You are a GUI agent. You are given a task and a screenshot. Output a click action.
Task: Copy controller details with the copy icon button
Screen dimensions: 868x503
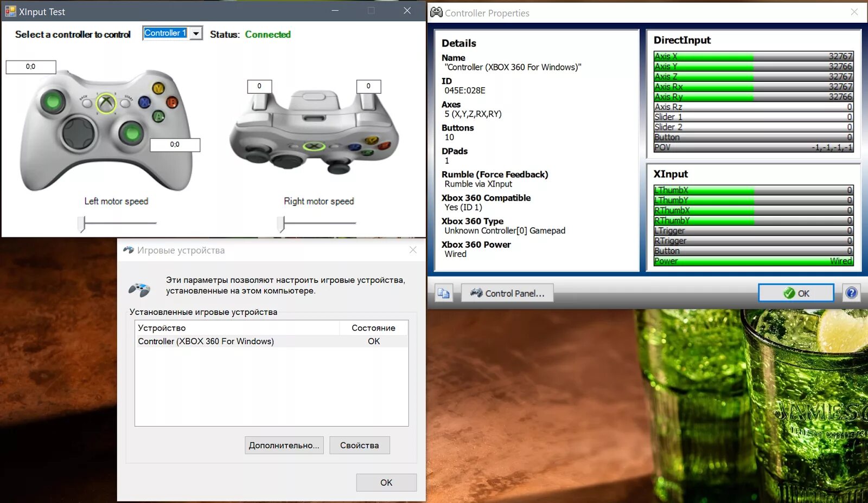pos(444,293)
